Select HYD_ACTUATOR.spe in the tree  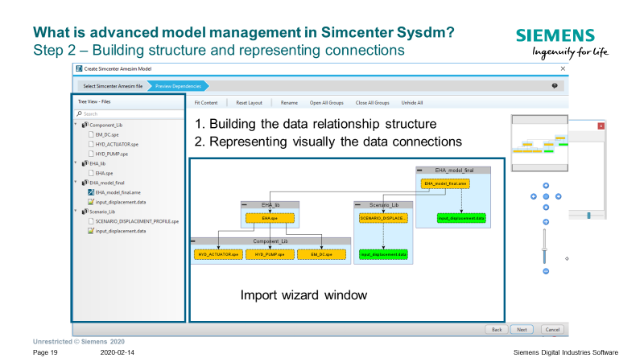117,144
